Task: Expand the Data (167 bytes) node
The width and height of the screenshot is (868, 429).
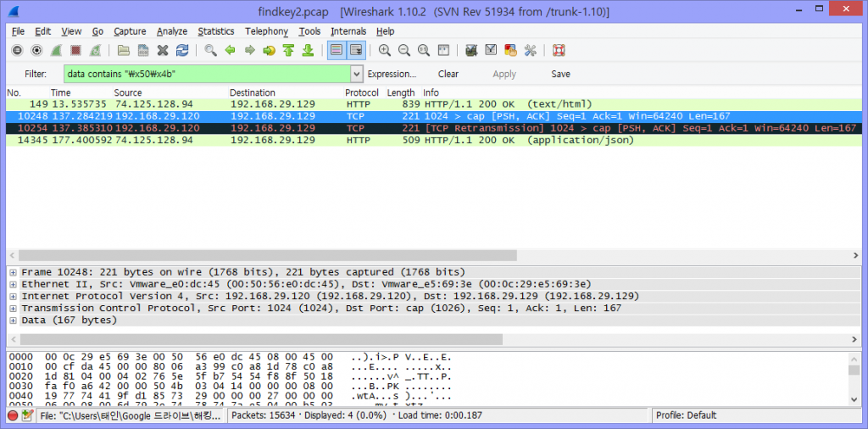Action: 13,320
